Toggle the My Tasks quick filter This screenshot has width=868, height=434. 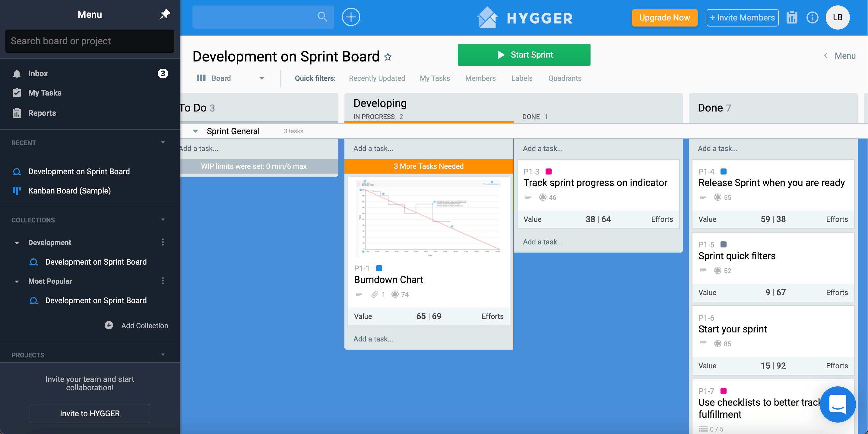tap(434, 78)
